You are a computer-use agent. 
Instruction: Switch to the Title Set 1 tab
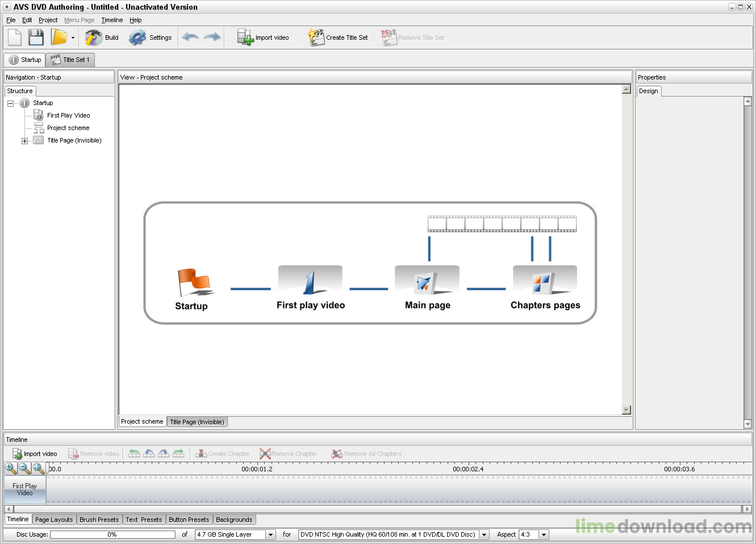click(x=70, y=60)
